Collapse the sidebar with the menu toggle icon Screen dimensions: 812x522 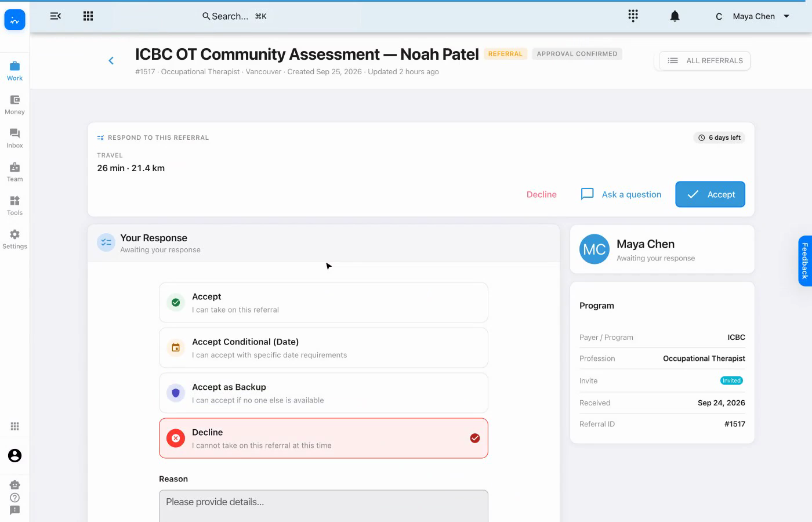point(56,16)
